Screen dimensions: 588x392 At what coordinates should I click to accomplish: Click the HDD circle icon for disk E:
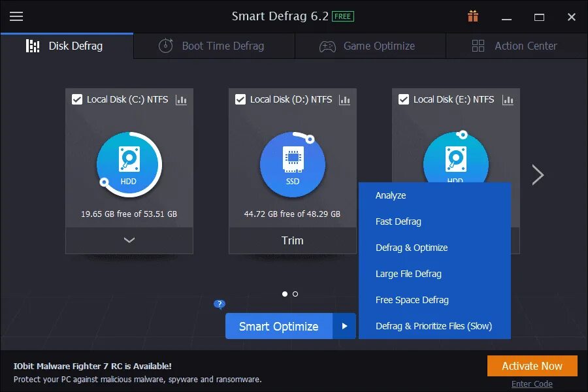click(x=455, y=157)
